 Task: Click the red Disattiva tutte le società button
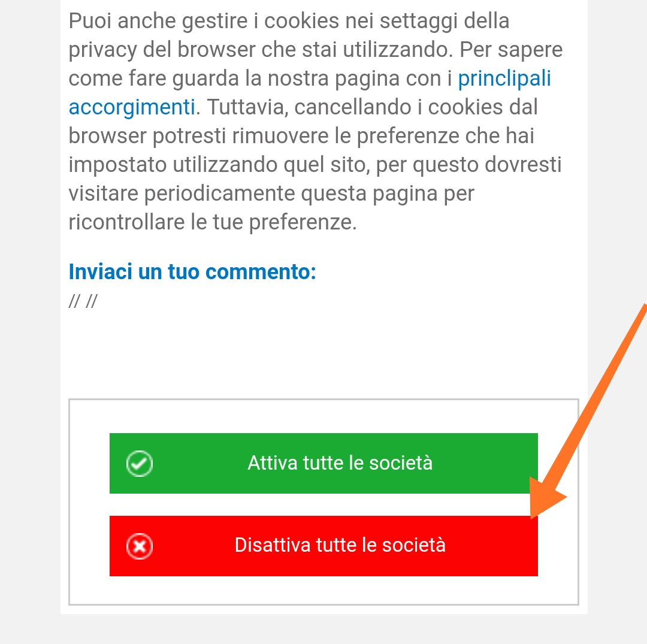(323, 545)
